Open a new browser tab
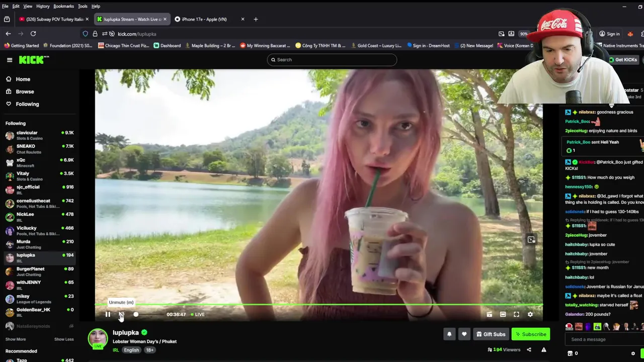 pyautogui.click(x=256, y=19)
